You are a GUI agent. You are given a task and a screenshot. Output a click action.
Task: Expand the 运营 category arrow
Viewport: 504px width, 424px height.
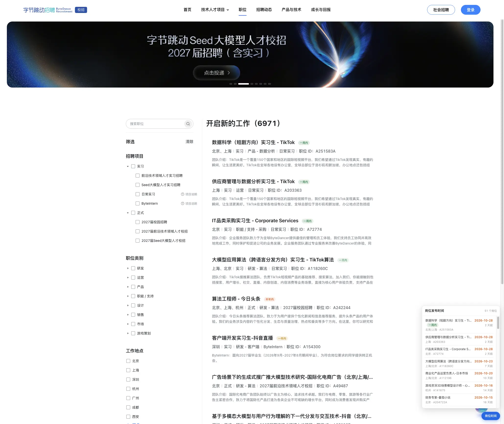tap(128, 278)
